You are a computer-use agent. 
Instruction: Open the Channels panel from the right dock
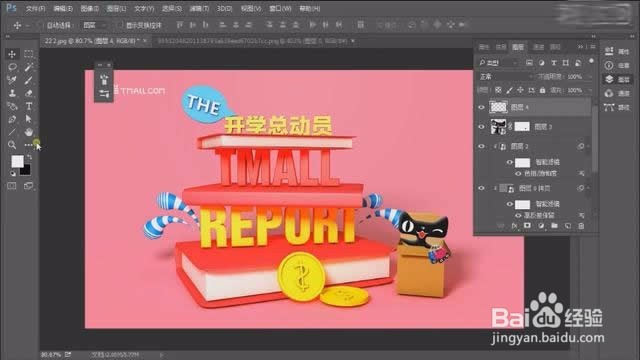coord(617,93)
